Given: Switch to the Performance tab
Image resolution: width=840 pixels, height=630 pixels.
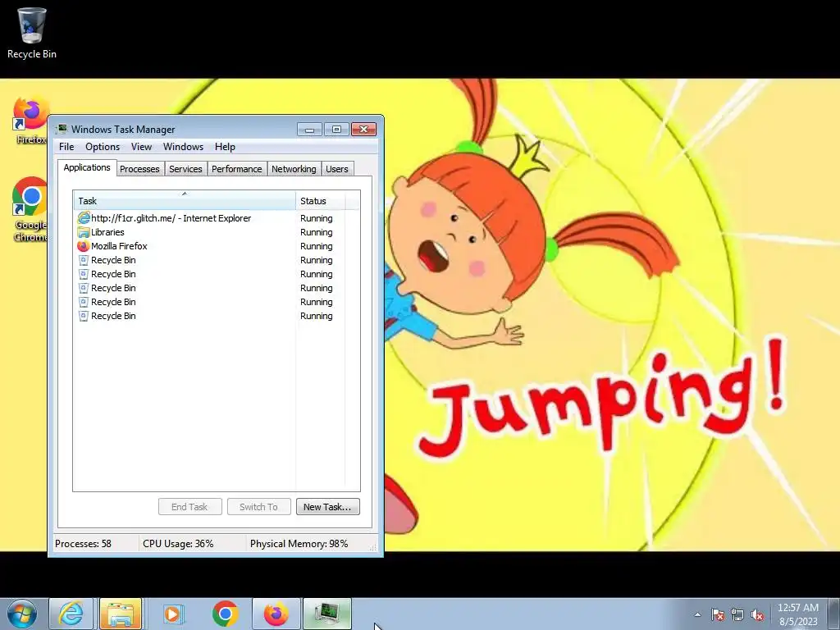Looking at the screenshot, I should (x=237, y=169).
